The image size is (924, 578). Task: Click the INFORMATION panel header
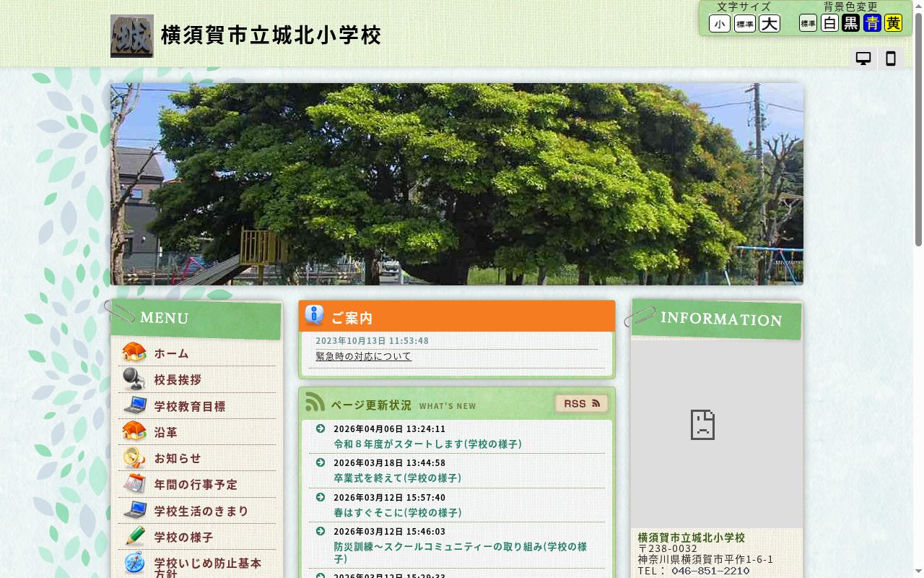[x=716, y=319]
